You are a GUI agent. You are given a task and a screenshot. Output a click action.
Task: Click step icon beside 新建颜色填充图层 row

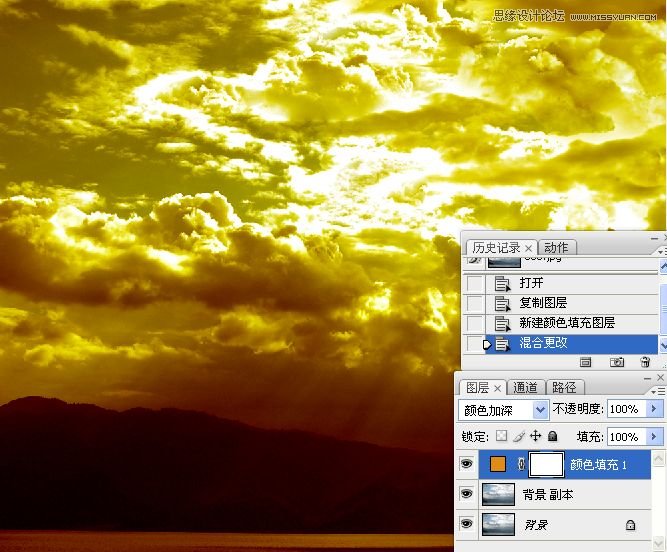click(502, 323)
